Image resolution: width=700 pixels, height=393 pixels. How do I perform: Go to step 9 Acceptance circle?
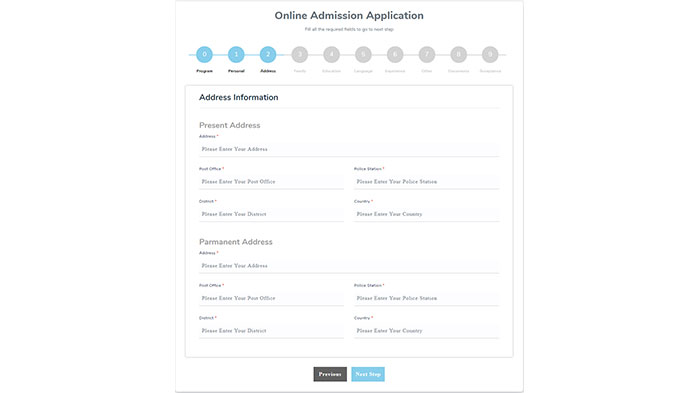click(490, 54)
